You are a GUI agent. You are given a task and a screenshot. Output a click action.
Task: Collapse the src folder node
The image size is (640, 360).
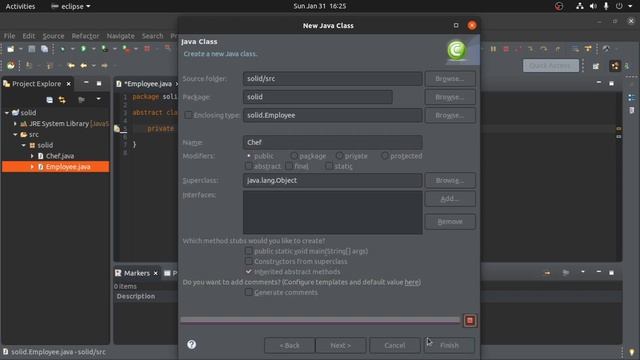coord(15,134)
